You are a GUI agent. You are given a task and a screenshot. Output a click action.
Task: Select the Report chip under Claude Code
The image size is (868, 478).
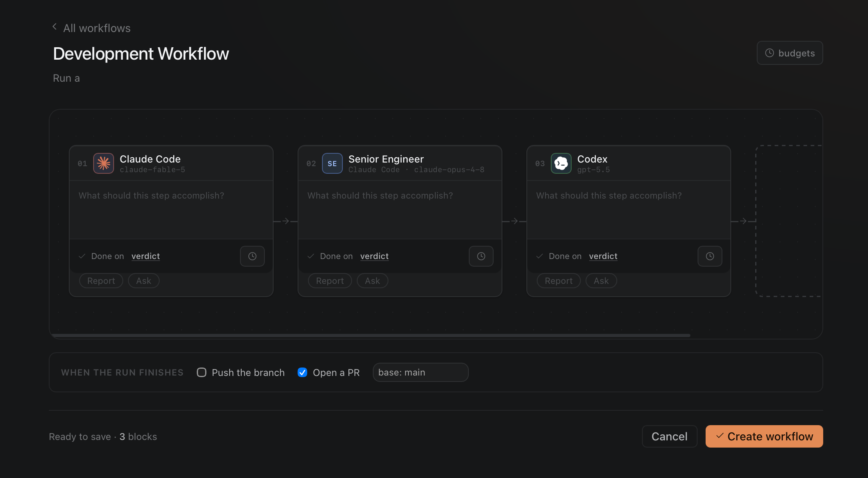(x=101, y=281)
